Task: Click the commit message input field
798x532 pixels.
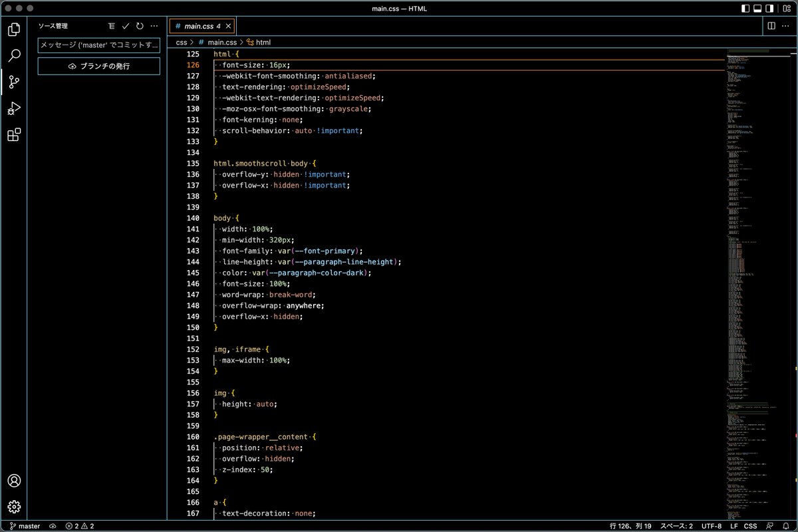Action: click(99, 45)
